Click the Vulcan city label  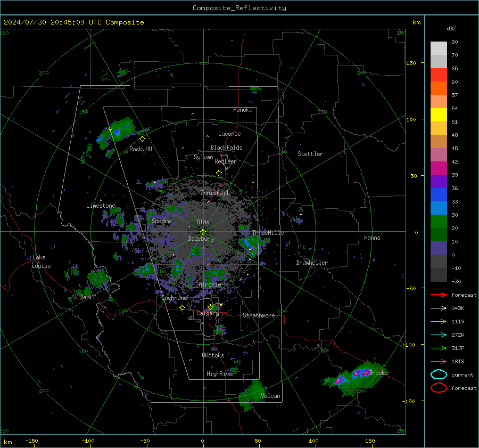point(271,396)
